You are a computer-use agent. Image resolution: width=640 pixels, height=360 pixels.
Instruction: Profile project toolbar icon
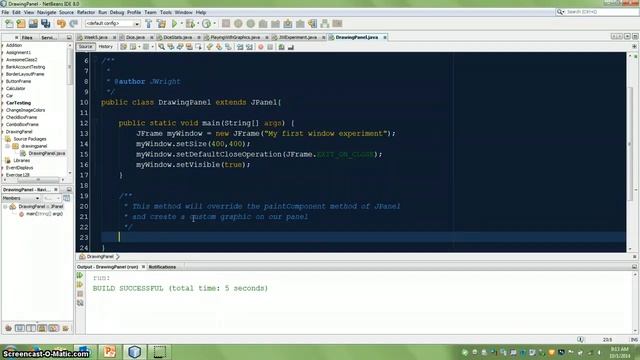207,24
